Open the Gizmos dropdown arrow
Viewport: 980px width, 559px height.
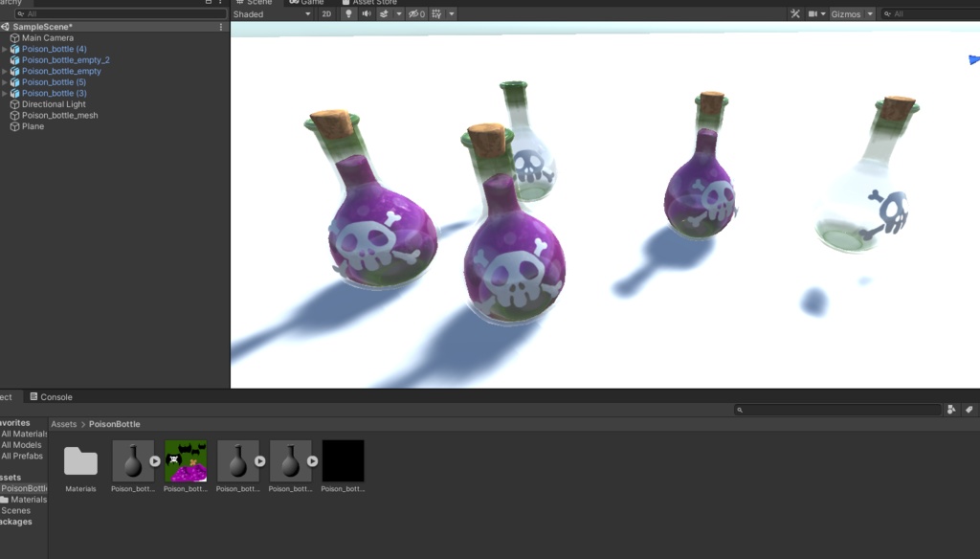[x=870, y=13]
